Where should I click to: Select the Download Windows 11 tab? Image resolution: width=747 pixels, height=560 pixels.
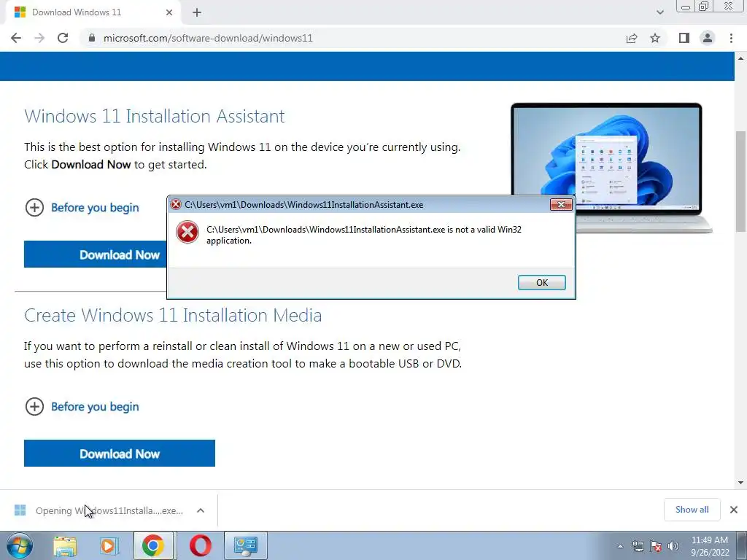pos(93,12)
